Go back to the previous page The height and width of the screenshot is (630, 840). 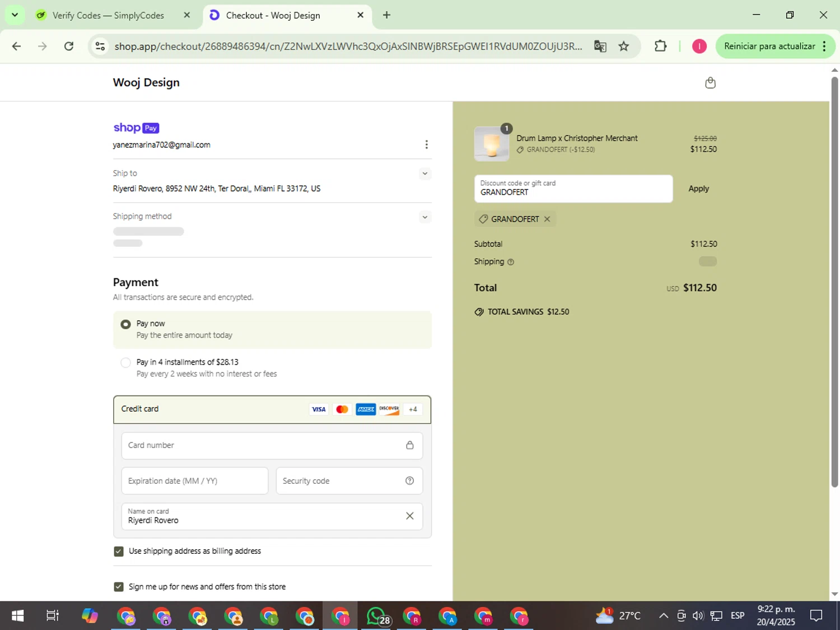tap(16, 46)
